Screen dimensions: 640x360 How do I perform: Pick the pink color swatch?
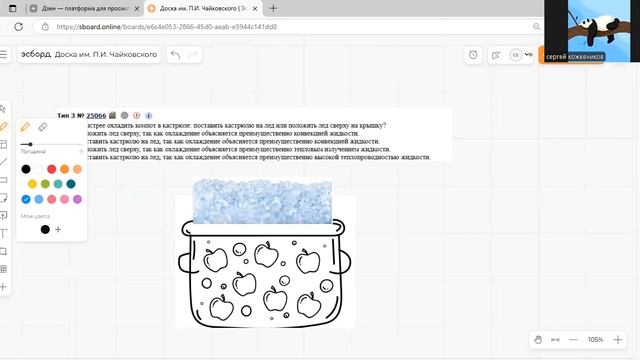tap(64, 199)
